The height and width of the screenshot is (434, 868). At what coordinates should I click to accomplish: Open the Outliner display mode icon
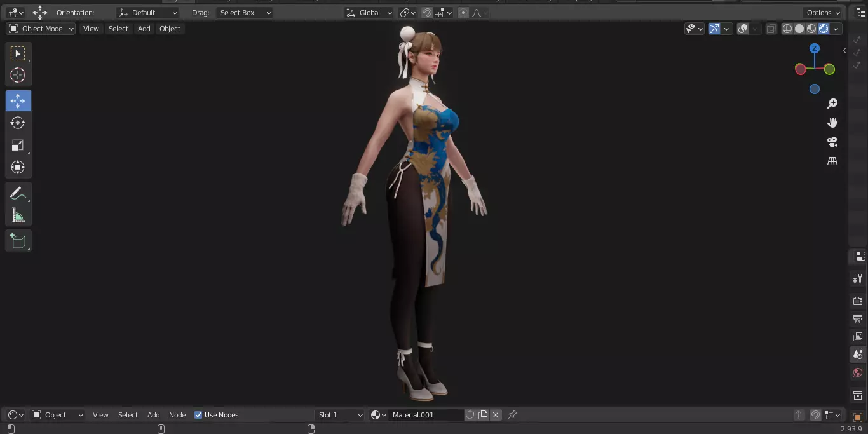pos(861,13)
